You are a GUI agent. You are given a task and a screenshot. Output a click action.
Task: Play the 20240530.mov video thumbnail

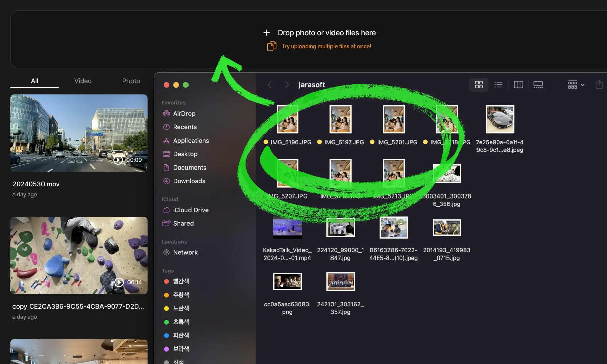pyautogui.click(x=79, y=133)
